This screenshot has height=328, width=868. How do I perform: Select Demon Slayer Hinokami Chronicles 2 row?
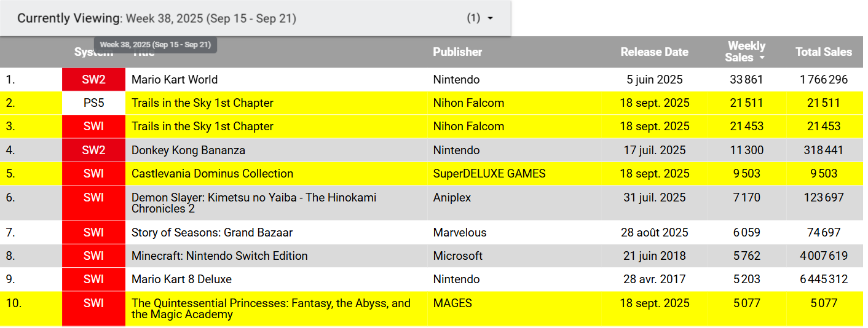(432, 203)
